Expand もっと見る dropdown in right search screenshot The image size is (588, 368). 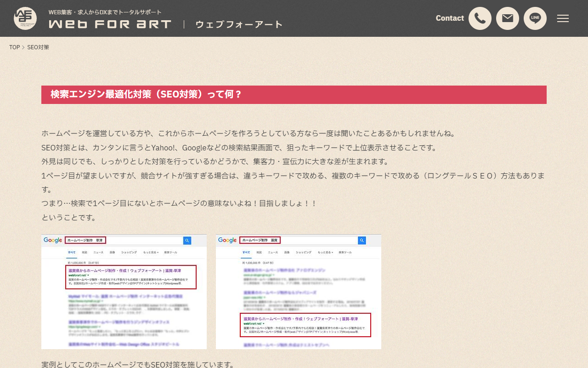(x=325, y=252)
